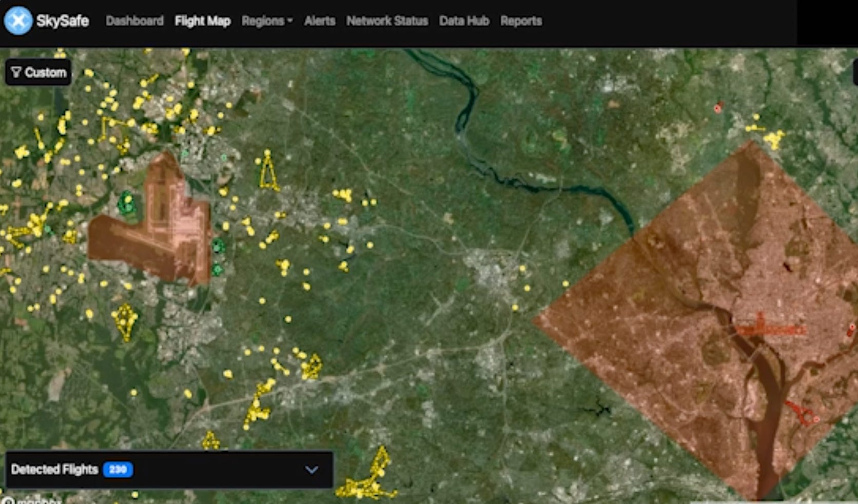
Task: Open the Alerts page
Action: click(319, 21)
